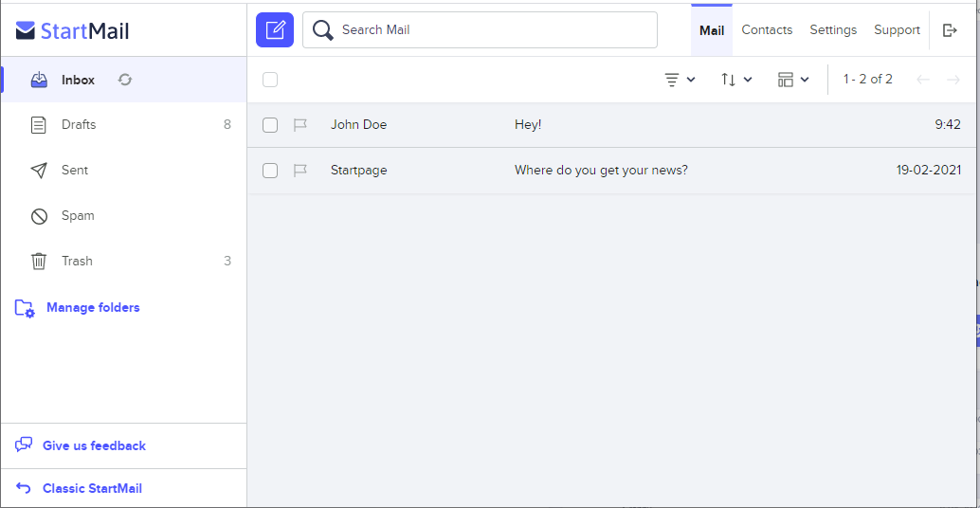
Task: Switch to Classic StartMail link
Action: 93,488
